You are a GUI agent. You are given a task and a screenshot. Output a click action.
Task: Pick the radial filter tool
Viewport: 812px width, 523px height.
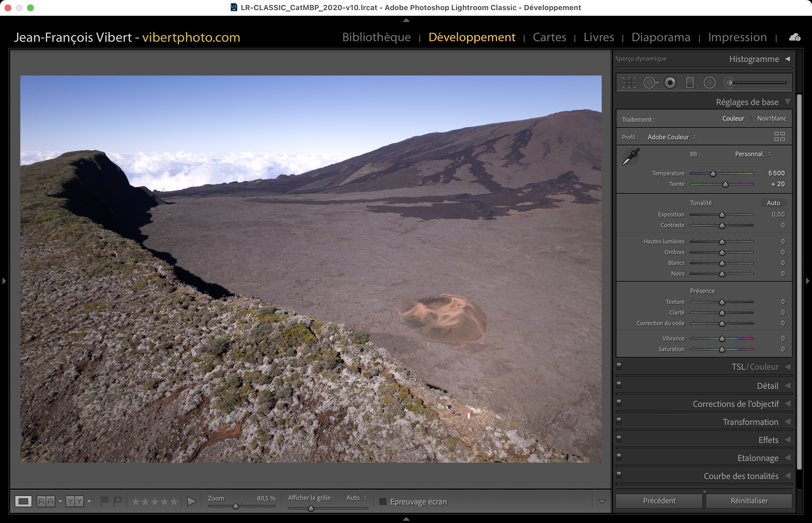pos(709,83)
